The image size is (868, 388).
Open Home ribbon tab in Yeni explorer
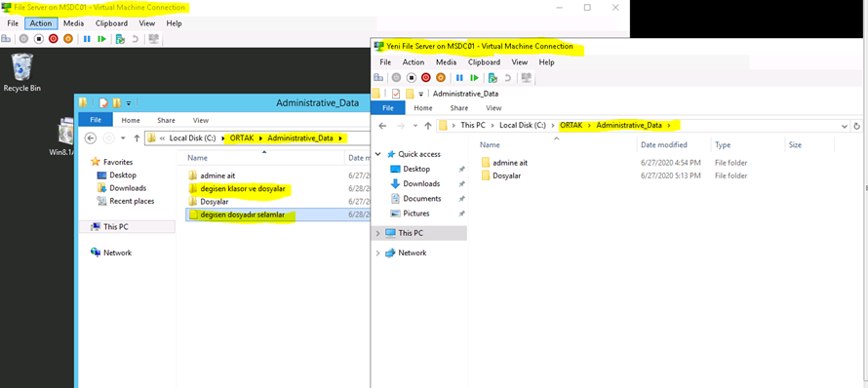[x=423, y=108]
